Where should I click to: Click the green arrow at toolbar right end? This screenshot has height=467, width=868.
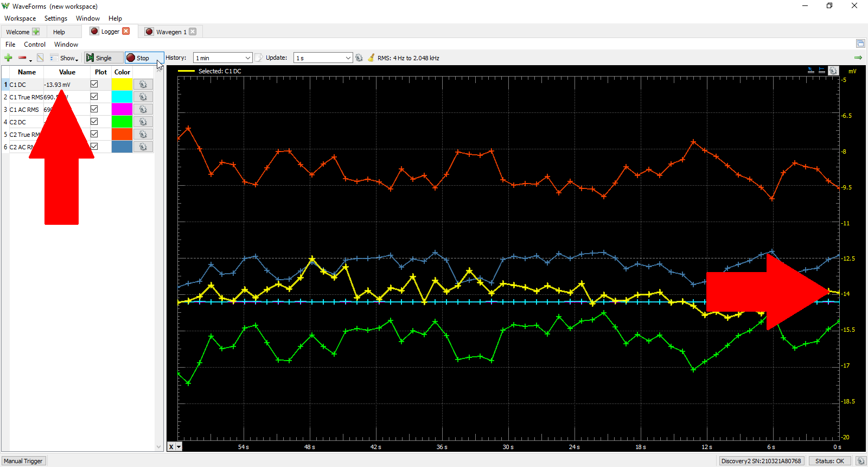coord(858,58)
